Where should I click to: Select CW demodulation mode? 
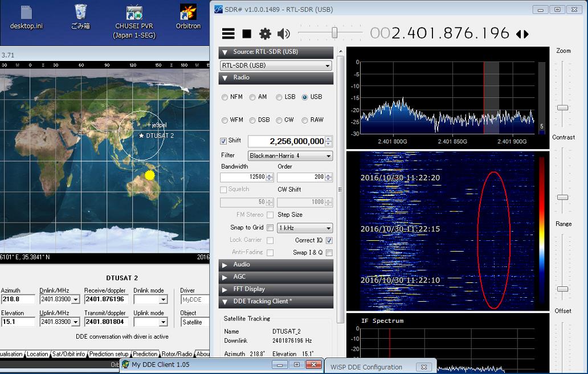click(279, 120)
